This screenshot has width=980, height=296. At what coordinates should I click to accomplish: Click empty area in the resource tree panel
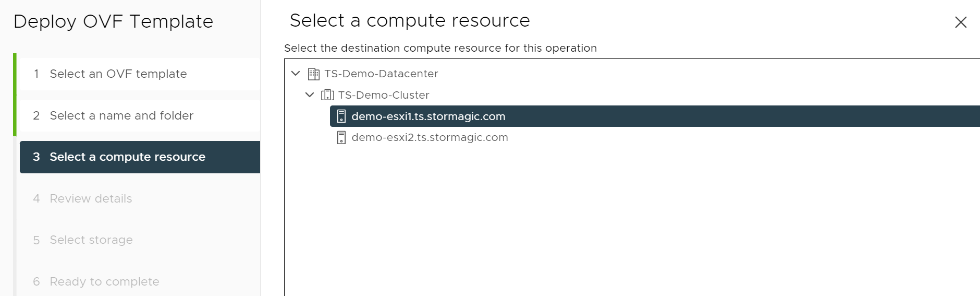[x=626, y=219]
